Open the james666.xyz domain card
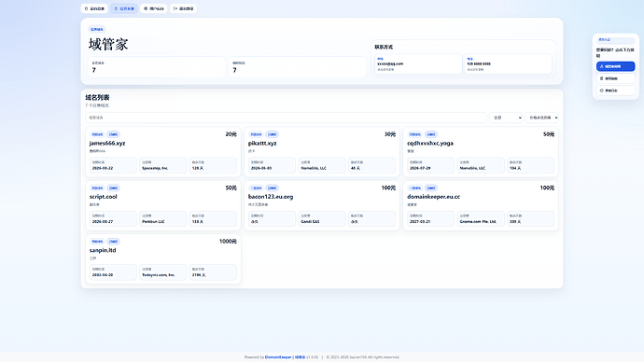 (x=163, y=152)
